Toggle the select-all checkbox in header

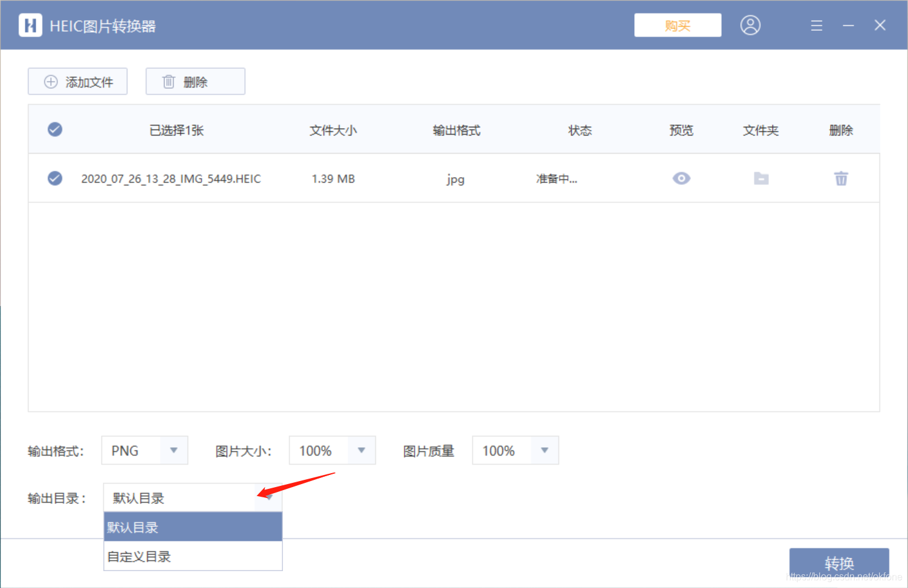(55, 129)
